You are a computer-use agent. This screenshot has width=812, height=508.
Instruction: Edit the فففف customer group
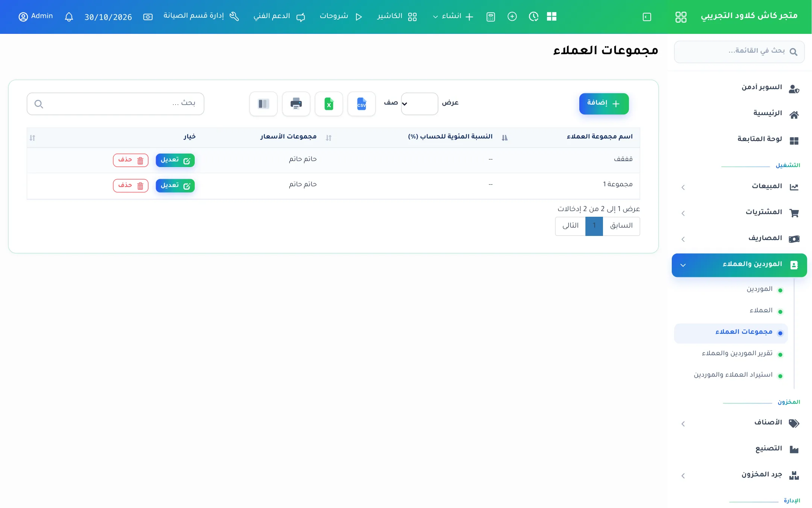(175, 160)
